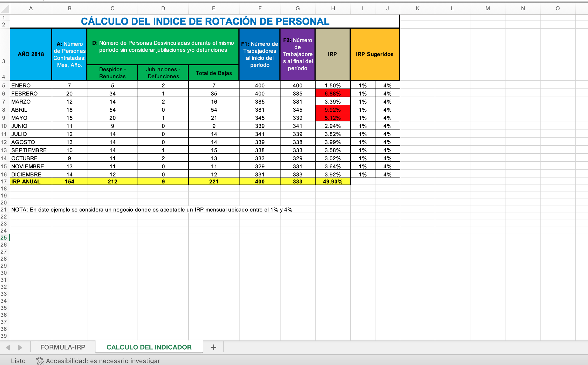Select column A header
588x365 pixels.
point(31,8)
